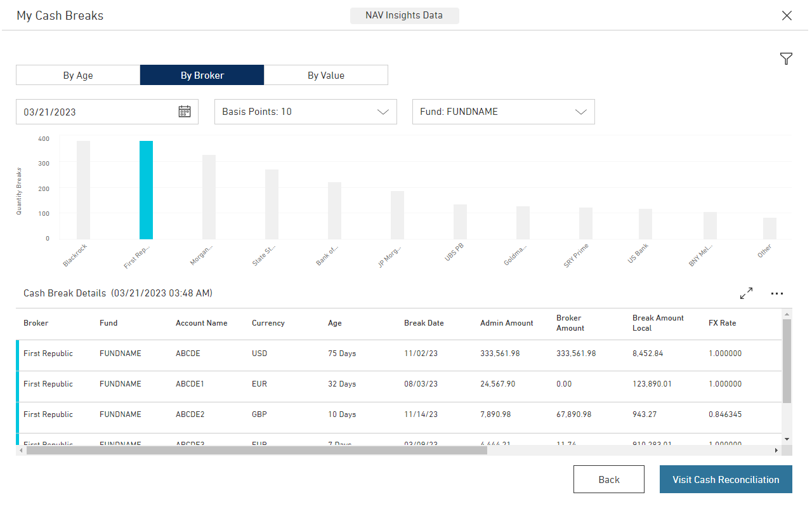Select the By Broker view

coord(202,75)
